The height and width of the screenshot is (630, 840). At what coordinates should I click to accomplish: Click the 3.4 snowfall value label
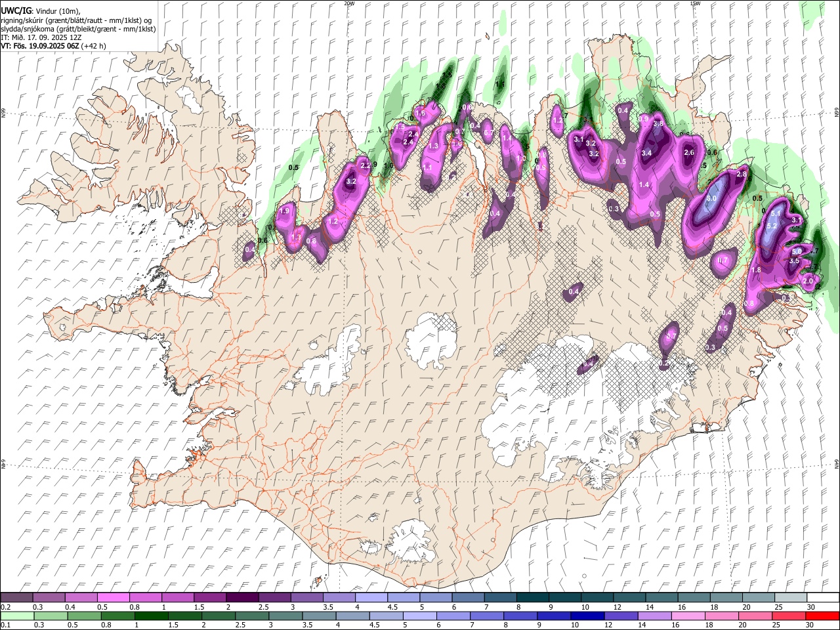tap(646, 154)
